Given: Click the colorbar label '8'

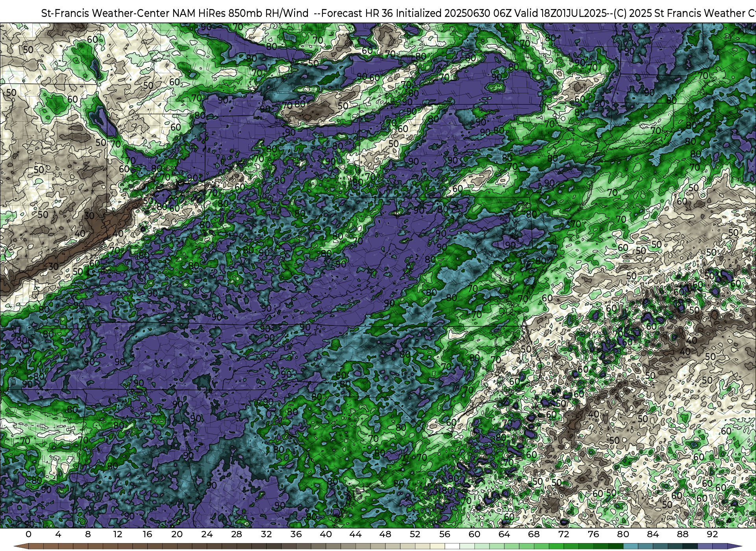Looking at the screenshot, I should [x=88, y=534].
